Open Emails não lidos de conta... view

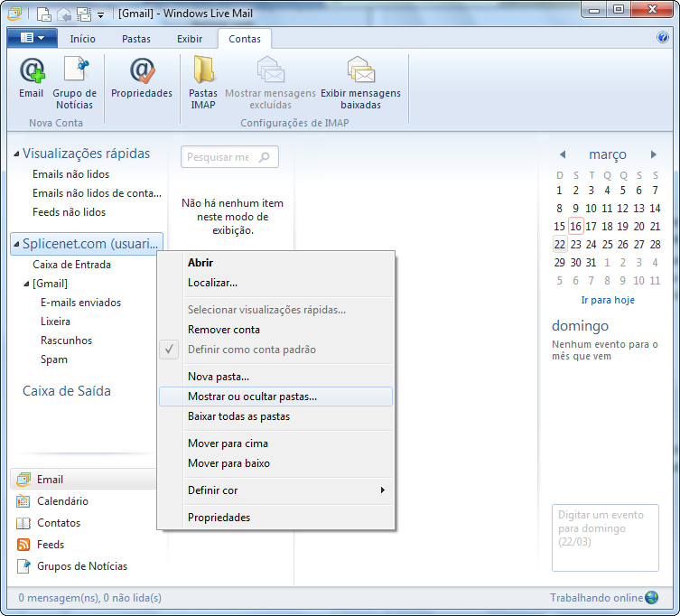tap(97, 193)
